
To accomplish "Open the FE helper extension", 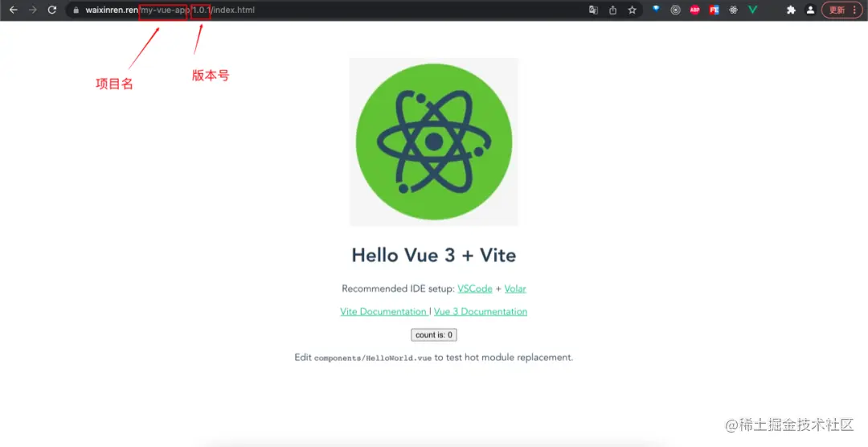I will point(714,10).
